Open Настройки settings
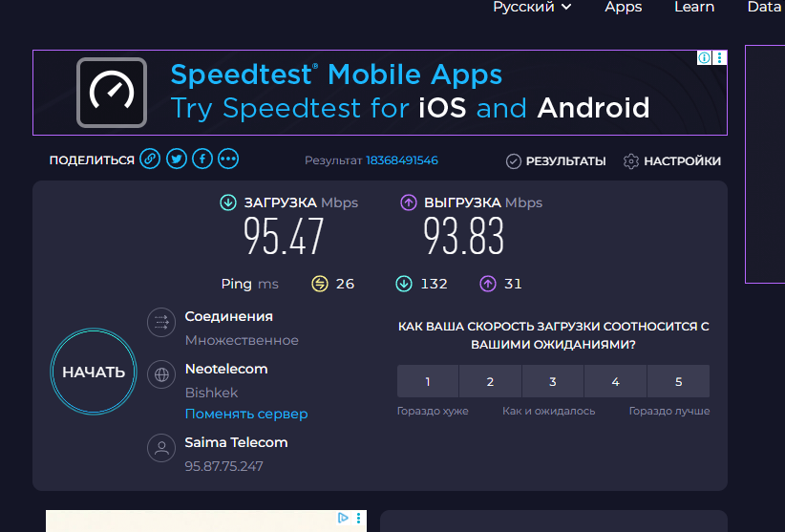 672,161
